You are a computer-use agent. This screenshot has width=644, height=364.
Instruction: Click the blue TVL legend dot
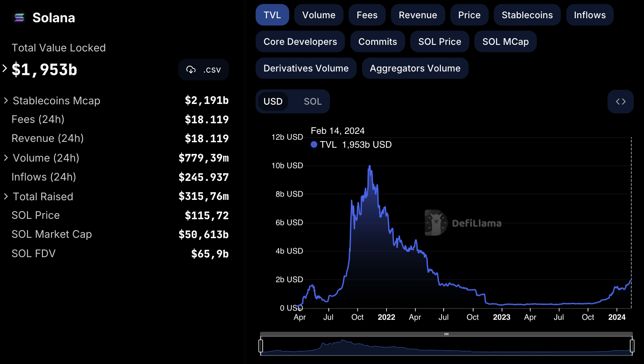(314, 145)
